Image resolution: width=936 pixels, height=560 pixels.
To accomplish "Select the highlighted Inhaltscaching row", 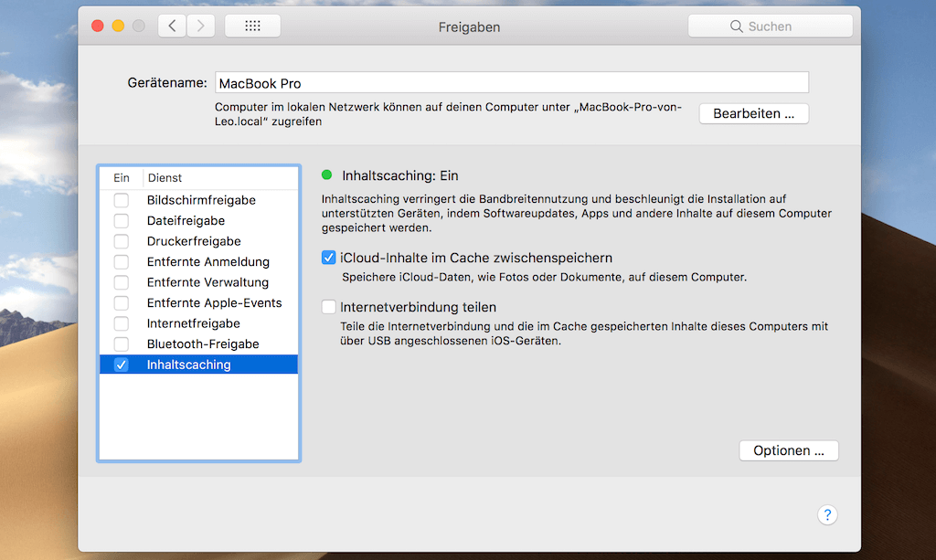I will point(198,365).
